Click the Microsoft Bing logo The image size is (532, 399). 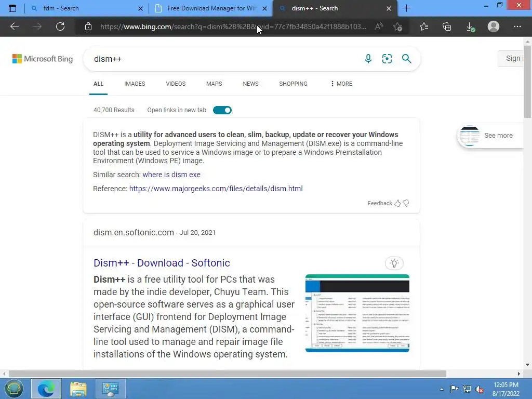tap(43, 59)
